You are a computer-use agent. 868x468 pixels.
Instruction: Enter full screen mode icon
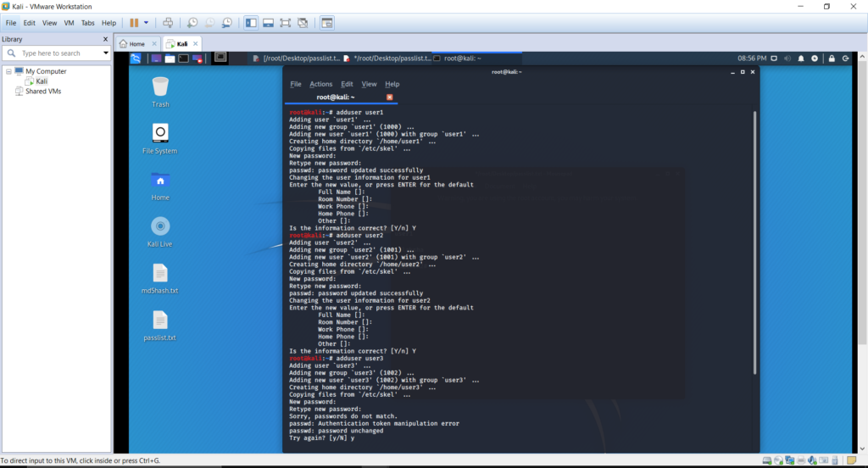click(285, 23)
